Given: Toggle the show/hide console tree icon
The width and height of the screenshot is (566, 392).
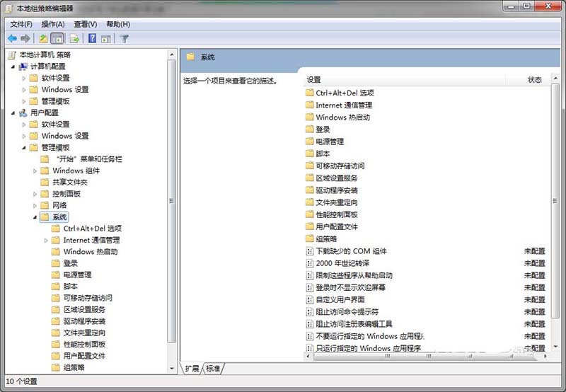Looking at the screenshot, I should (57, 38).
